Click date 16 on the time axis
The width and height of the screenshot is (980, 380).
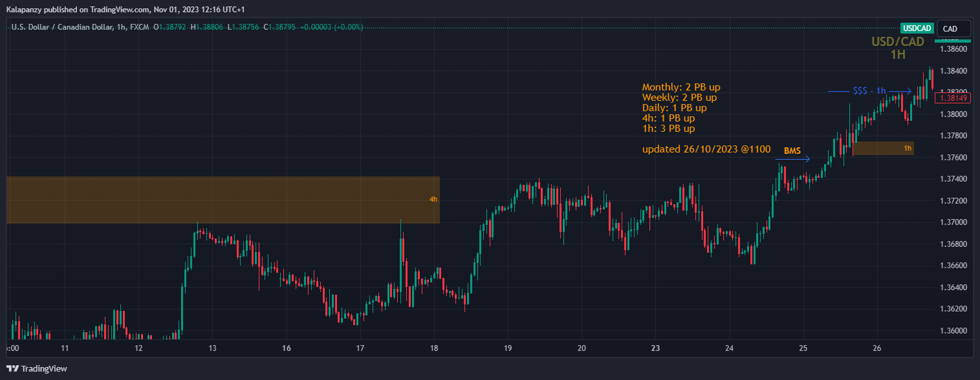287,348
